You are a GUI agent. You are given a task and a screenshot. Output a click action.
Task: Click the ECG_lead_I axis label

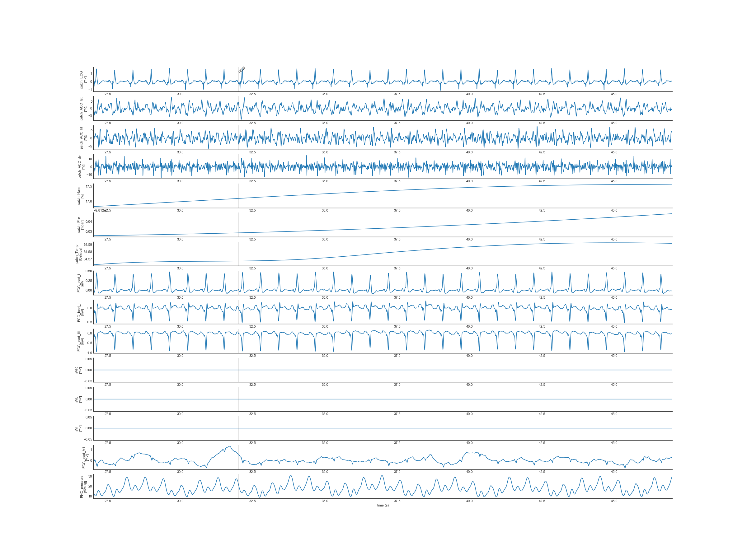80,283
